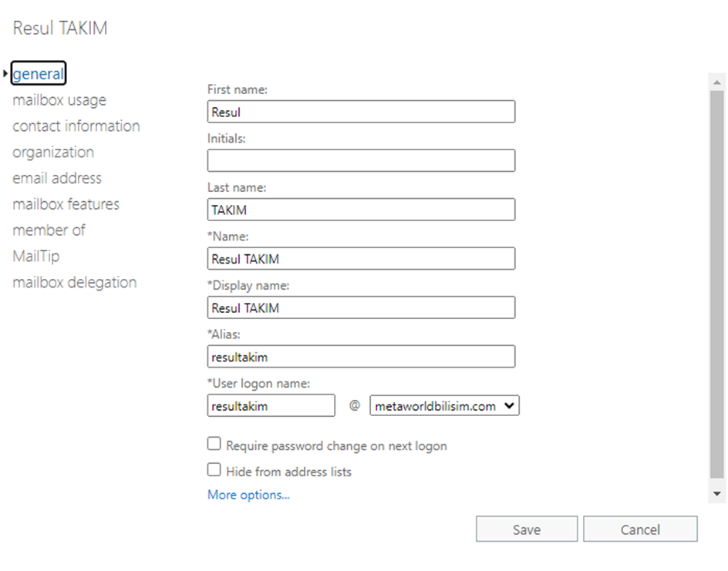Open the mailbox delegation section
Viewport: 728px width, 571px height.
pos(74,283)
